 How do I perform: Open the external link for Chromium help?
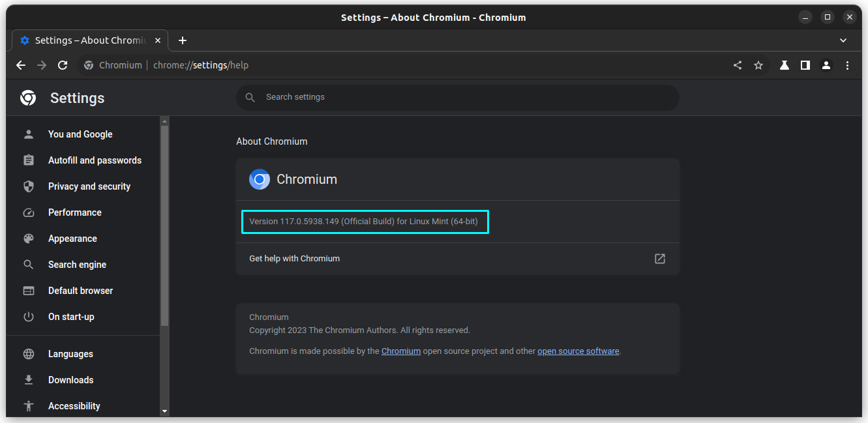point(659,258)
